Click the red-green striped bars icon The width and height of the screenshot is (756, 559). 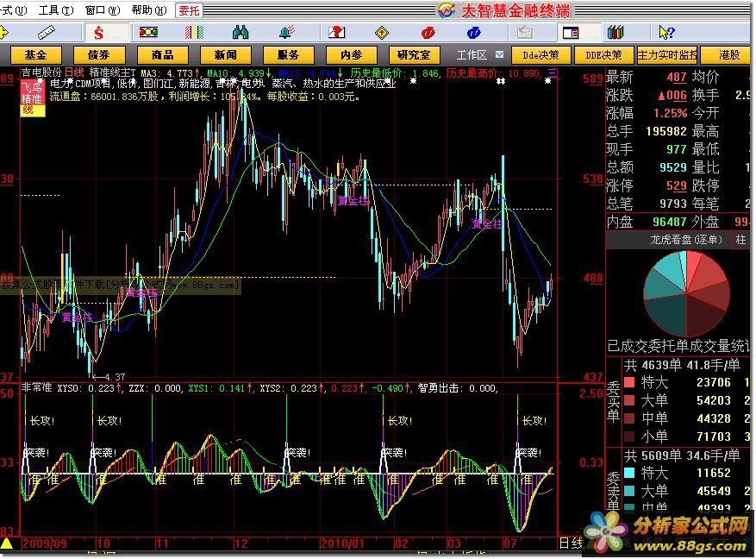(194, 32)
